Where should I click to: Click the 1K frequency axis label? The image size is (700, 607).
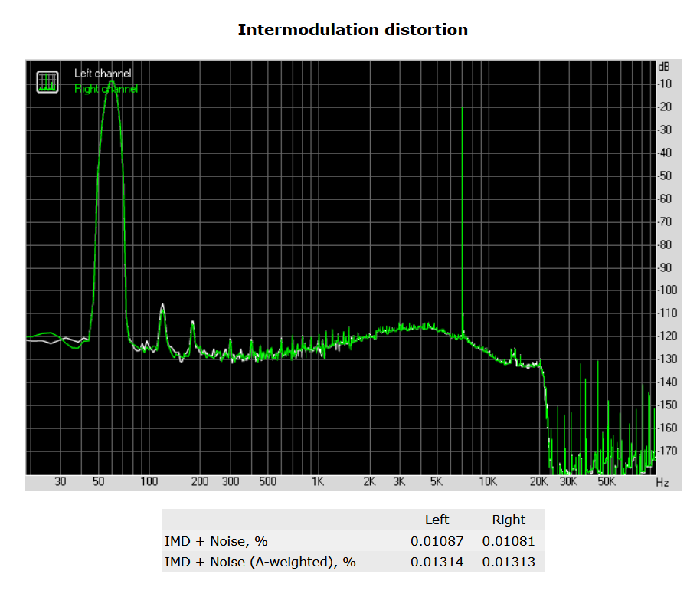pyautogui.click(x=318, y=481)
